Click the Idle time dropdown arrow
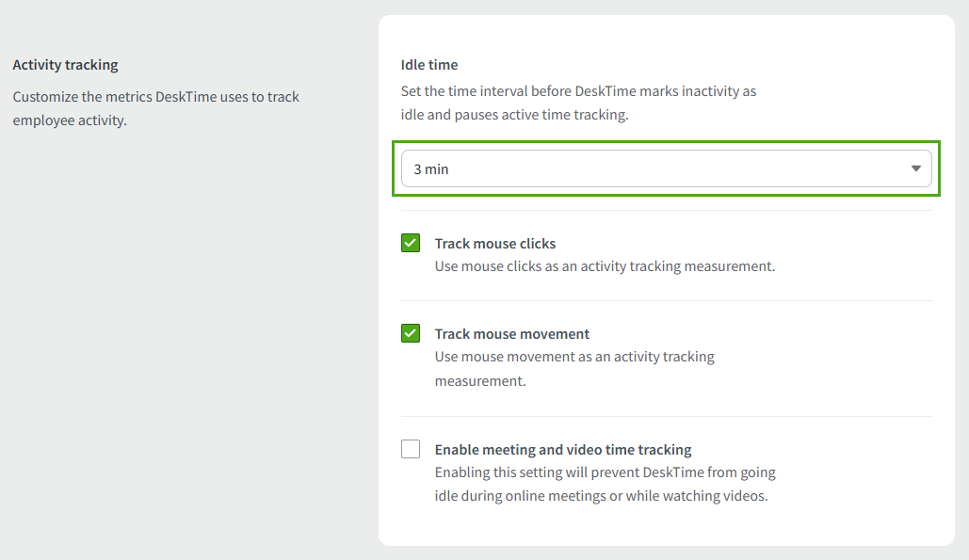The image size is (969, 560). point(915,168)
